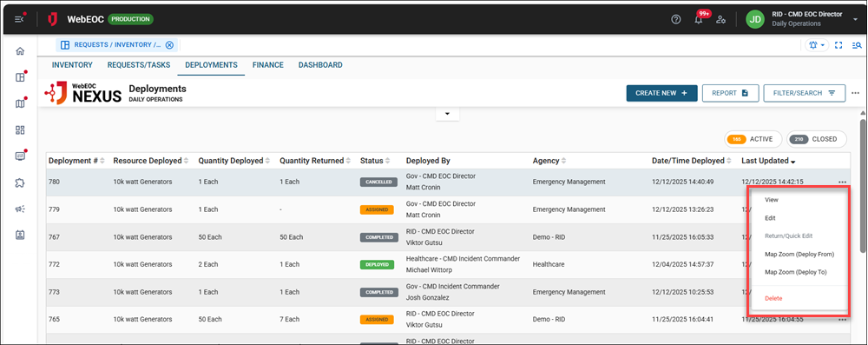Select Map Zoom (Deploy From) menu item
Image resolution: width=868 pixels, height=345 pixels.
coord(799,254)
